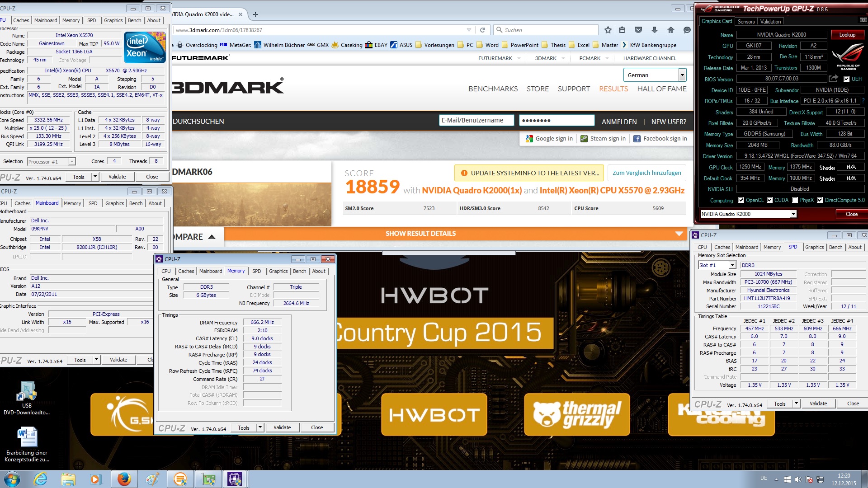Click the Steam sign in button

pos(603,139)
